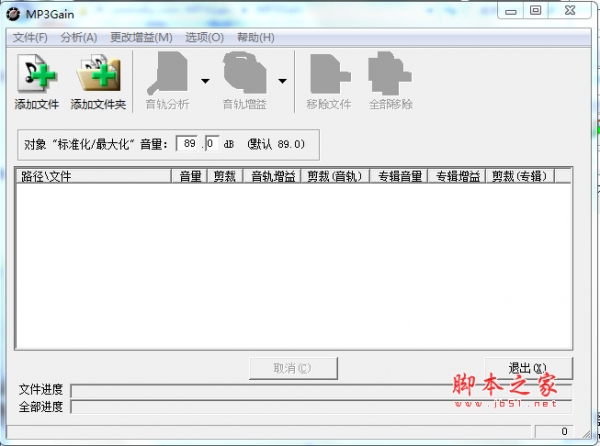Click the MP3Gain title bar app icon
600x446 pixels.
[x=13, y=14]
